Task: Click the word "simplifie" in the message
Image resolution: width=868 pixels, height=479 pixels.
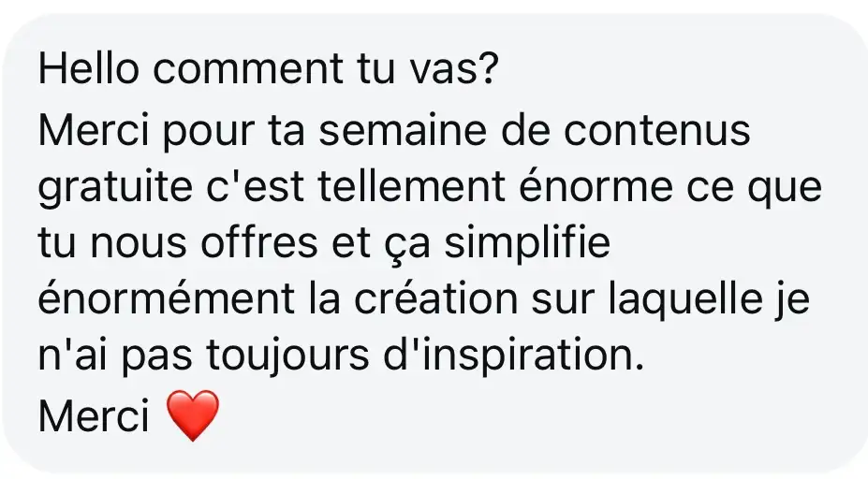Action: 527,243
